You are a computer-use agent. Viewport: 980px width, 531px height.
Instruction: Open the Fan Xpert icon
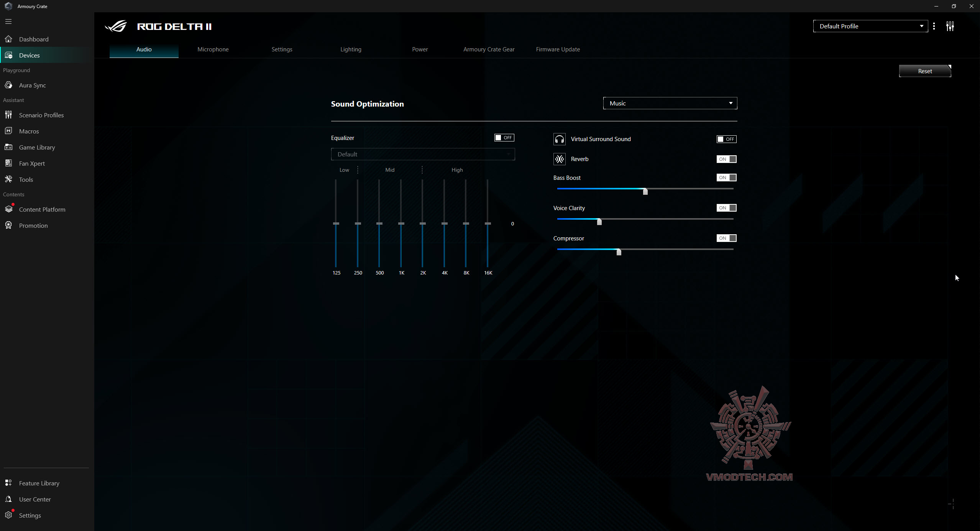tap(8, 163)
